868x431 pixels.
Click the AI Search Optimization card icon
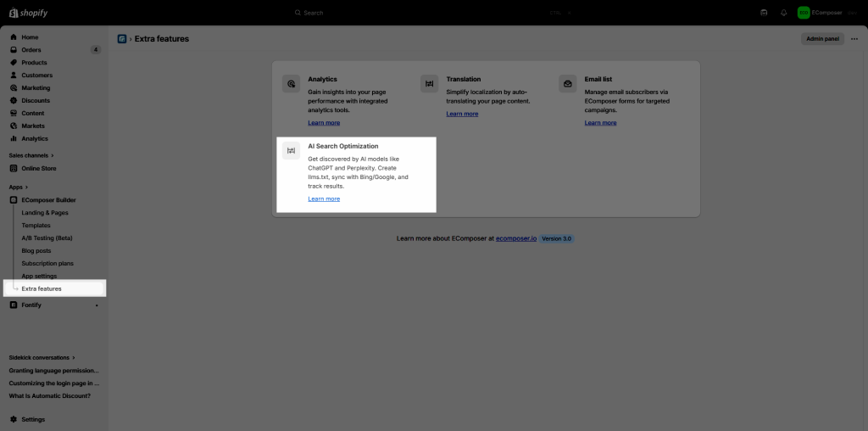click(x=291, y=150)
